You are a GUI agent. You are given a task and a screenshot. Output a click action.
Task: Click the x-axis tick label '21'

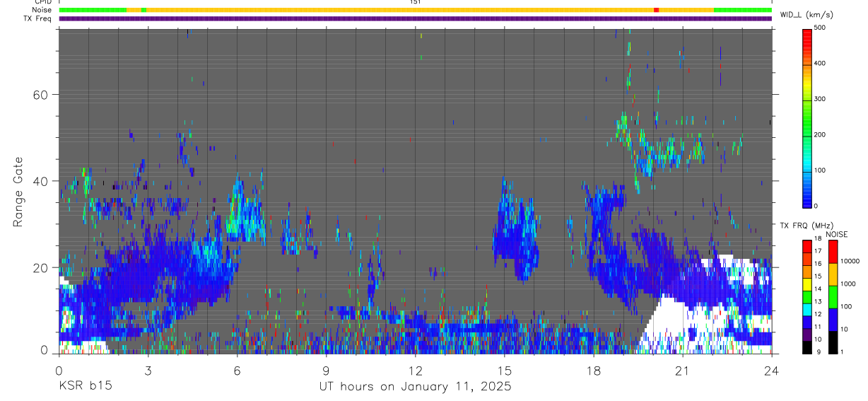click(682, 371)
